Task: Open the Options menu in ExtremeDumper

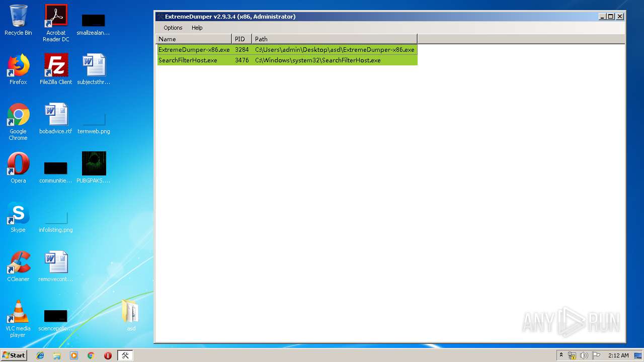Action: click(173, 28)
